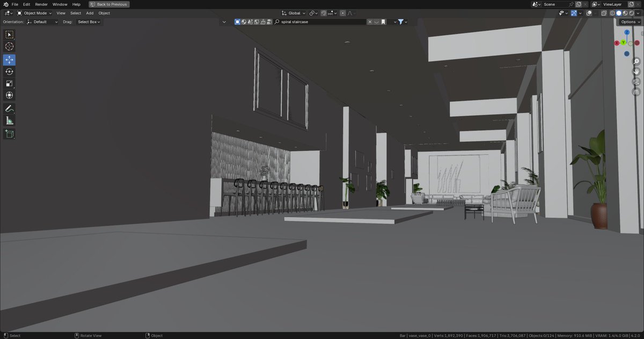This screenshot has height=339, width=644.
Task: Switch viewport to Material Preview shading
Action: coord(625,13)
